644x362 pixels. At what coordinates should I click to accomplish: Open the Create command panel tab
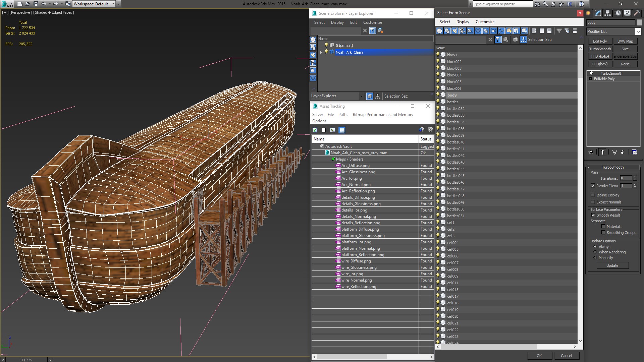pyautogui.click(x=588, y=13)
